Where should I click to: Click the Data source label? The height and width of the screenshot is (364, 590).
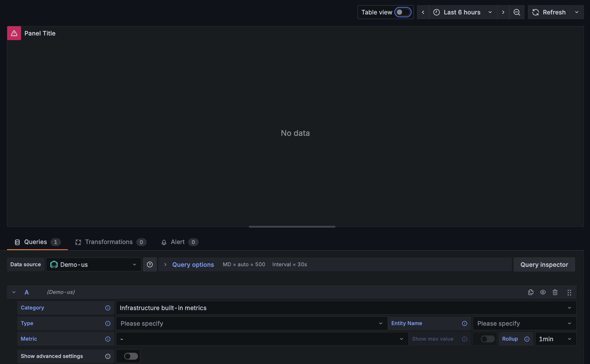click(x=26, y=264)
